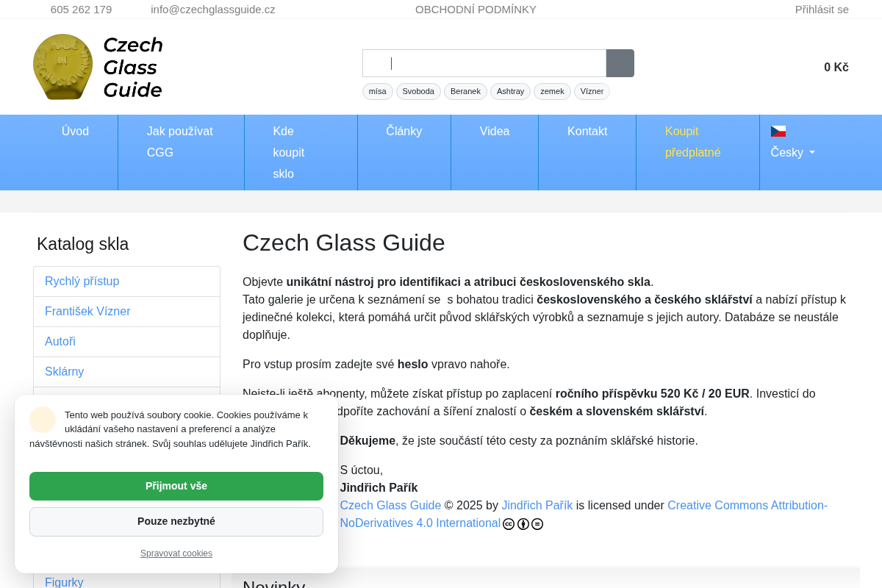Follow the Czech Glass Guide license link

pos(390,506)
